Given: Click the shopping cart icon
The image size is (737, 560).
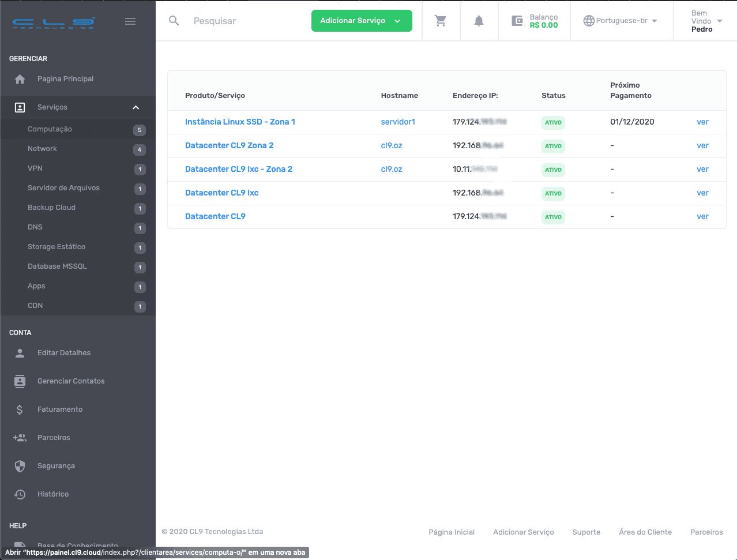Looking at the screenshot, I should 441,21.
